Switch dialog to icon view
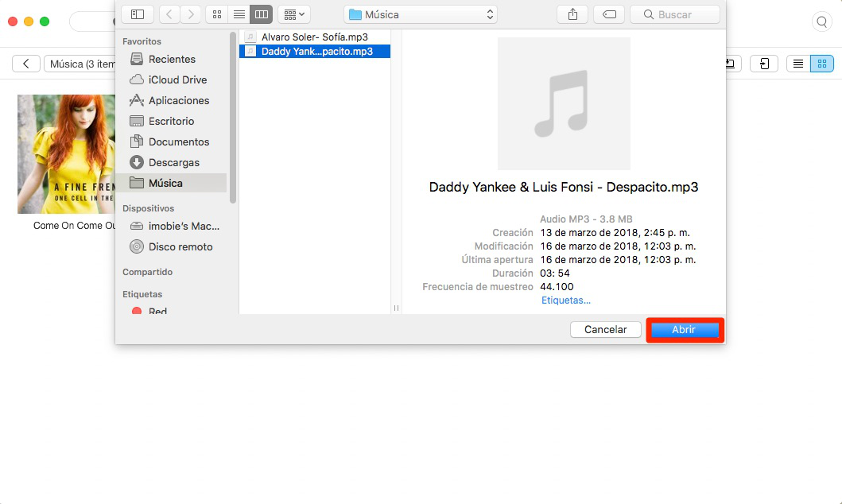 coord(217,14)
